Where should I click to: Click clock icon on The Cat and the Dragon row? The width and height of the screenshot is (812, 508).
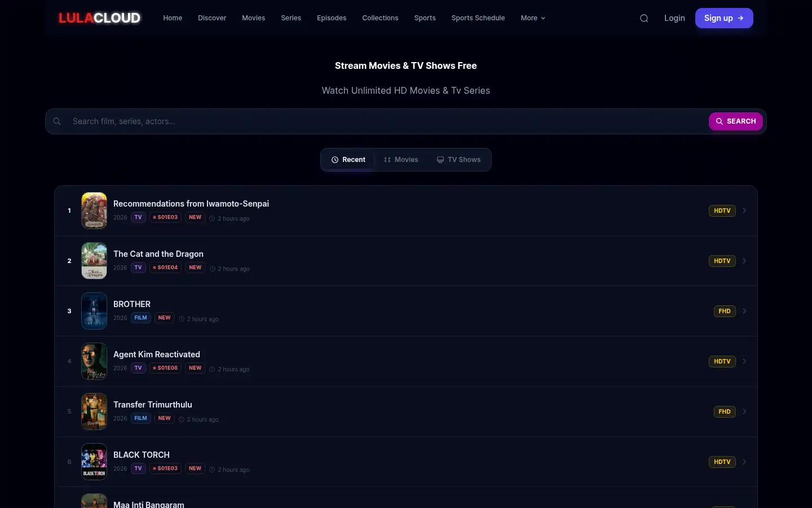pos(212,269)
